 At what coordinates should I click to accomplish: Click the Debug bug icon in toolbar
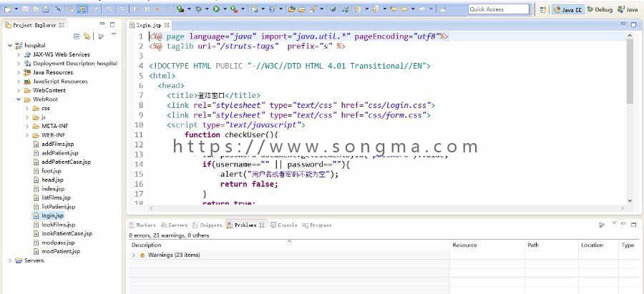(198, 9)
